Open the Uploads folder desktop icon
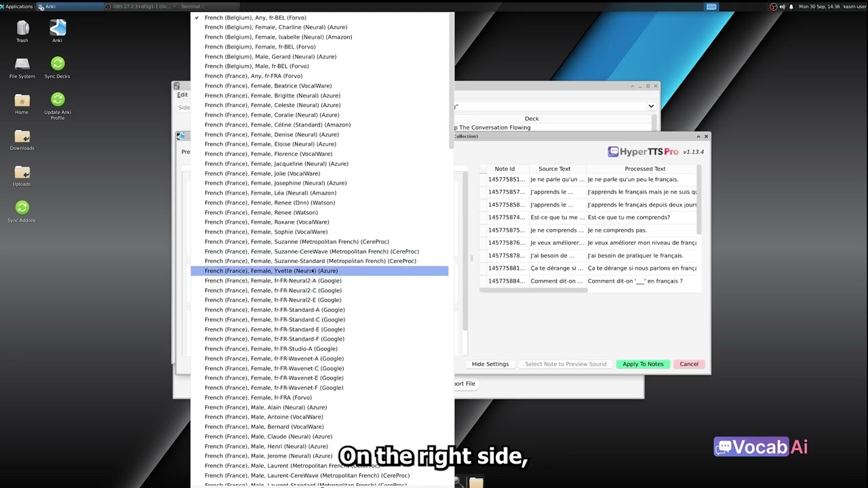Viewport: 868px width, 488px height. 22,176
